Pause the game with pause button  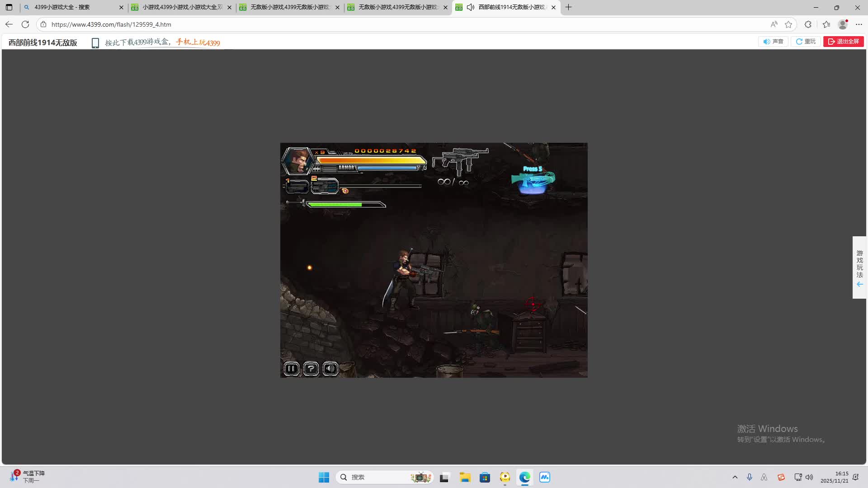pos(291,369)
